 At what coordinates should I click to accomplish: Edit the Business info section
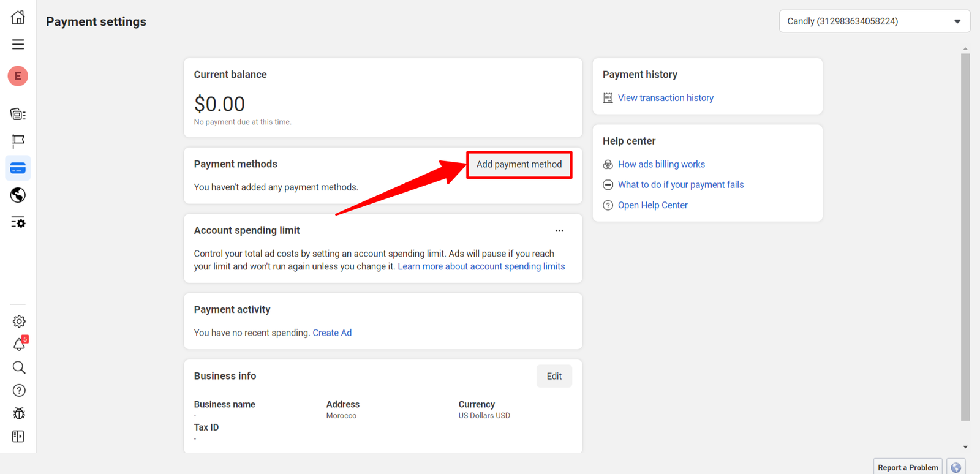554,376
